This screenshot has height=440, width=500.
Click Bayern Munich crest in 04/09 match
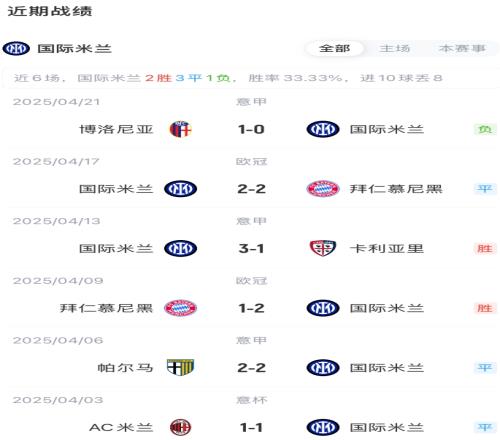click(180, 308)
